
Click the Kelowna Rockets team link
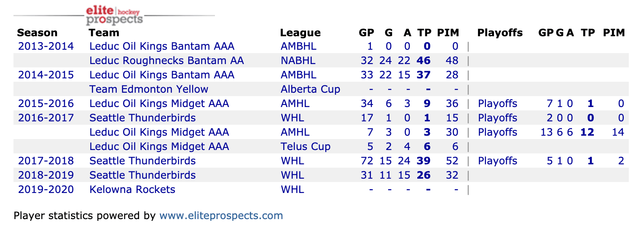tap(132, 190)
